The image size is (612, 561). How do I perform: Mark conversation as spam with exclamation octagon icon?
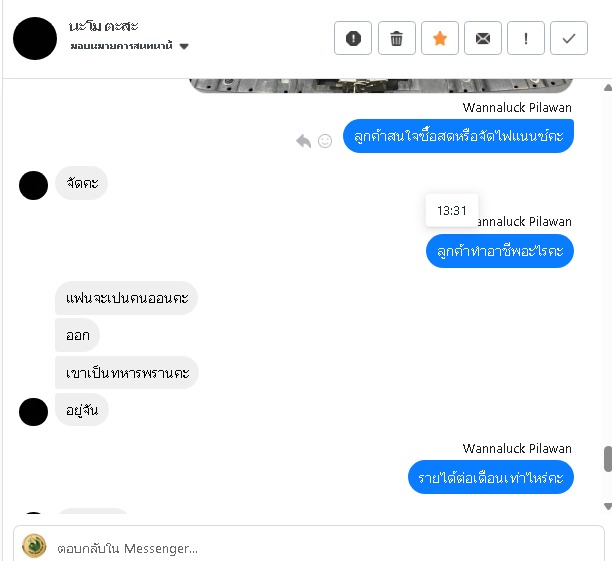(353, 38)
